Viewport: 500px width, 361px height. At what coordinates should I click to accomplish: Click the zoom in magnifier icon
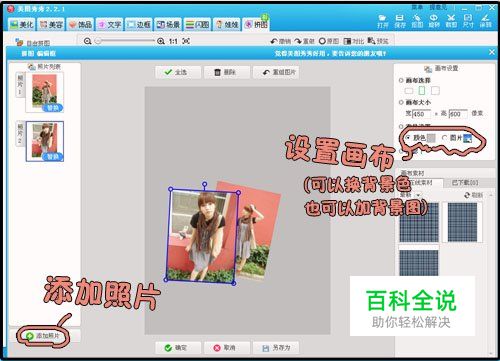point(161,41)
